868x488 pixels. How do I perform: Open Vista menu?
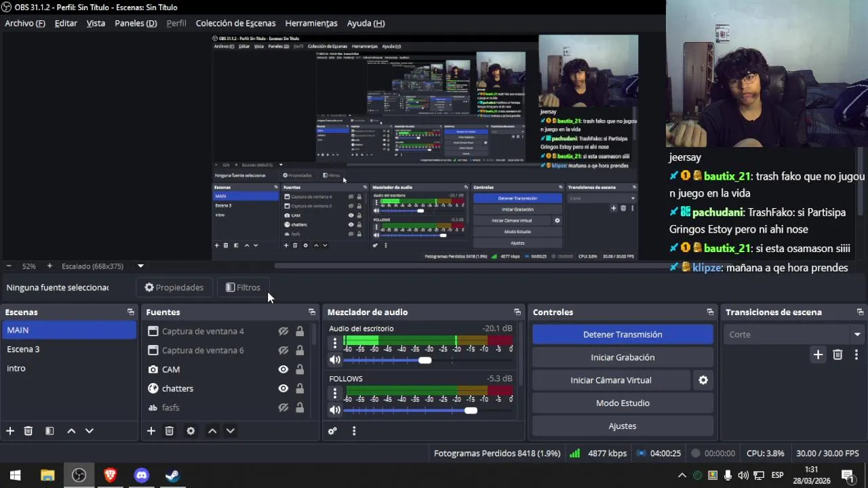click(x=96, y=23)
